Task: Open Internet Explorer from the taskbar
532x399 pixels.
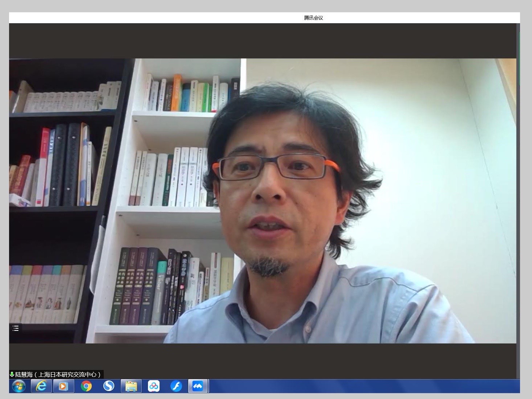Action: [41, 386]
